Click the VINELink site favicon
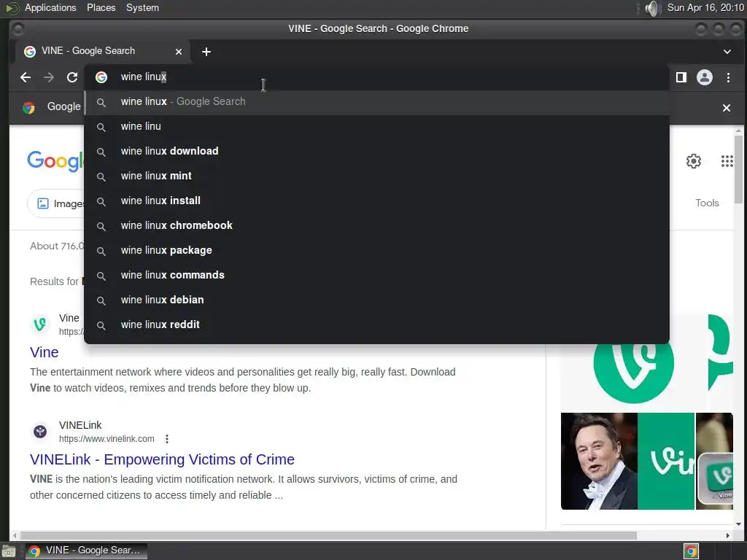 [40, 432]
